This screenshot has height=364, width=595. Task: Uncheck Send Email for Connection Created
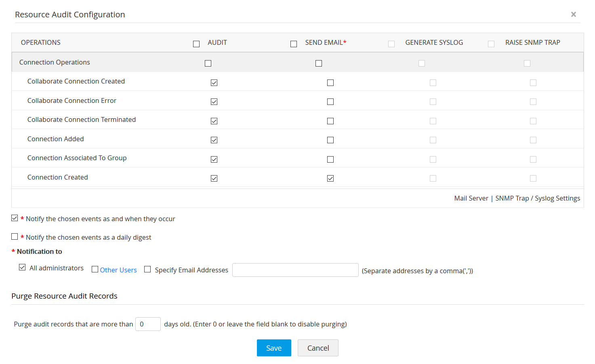(x=330, y=178)
